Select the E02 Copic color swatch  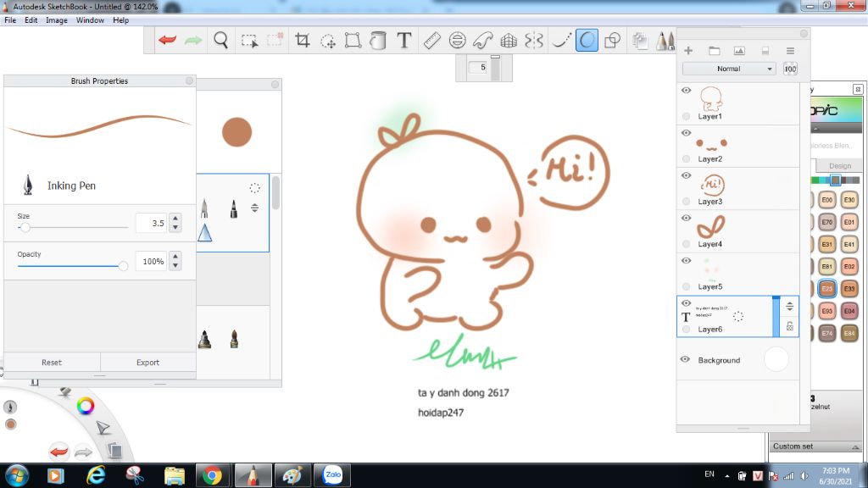[x=849, y=266]
